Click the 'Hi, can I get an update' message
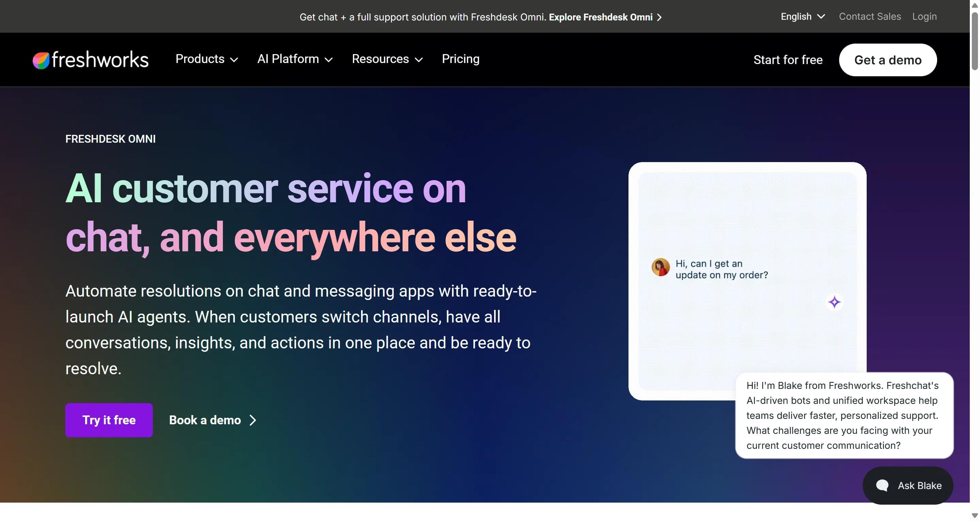Image resolution: width=980 pixels, height=521 pixels. 722,269
